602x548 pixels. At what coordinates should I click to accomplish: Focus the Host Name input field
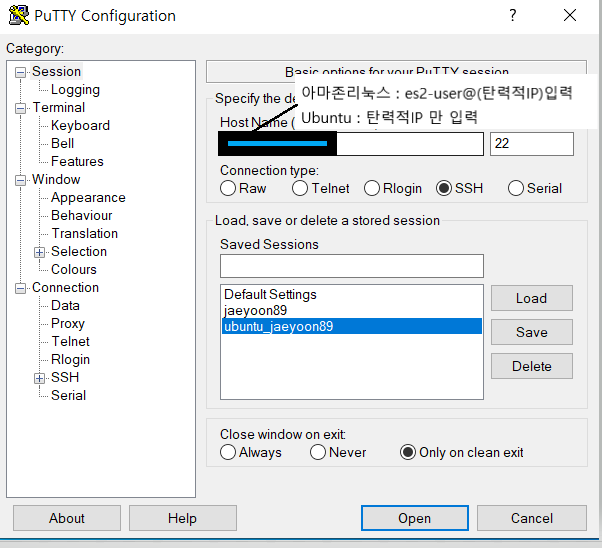click(x=351, y=144)
